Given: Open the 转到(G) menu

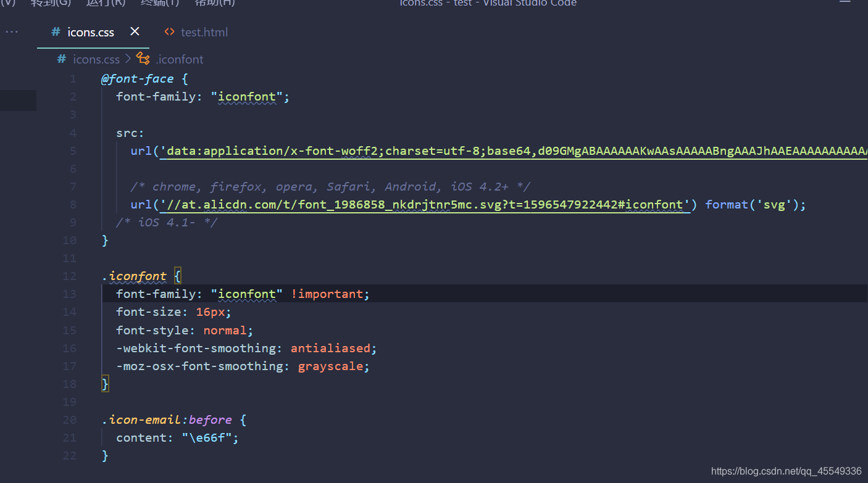Looking at the screenshot, I should (51, 3).
